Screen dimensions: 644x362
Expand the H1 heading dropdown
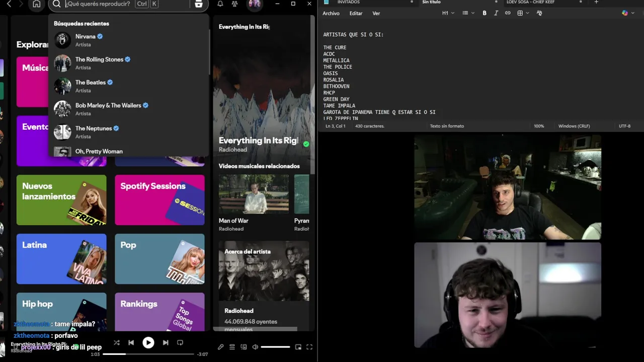(448, 13)
